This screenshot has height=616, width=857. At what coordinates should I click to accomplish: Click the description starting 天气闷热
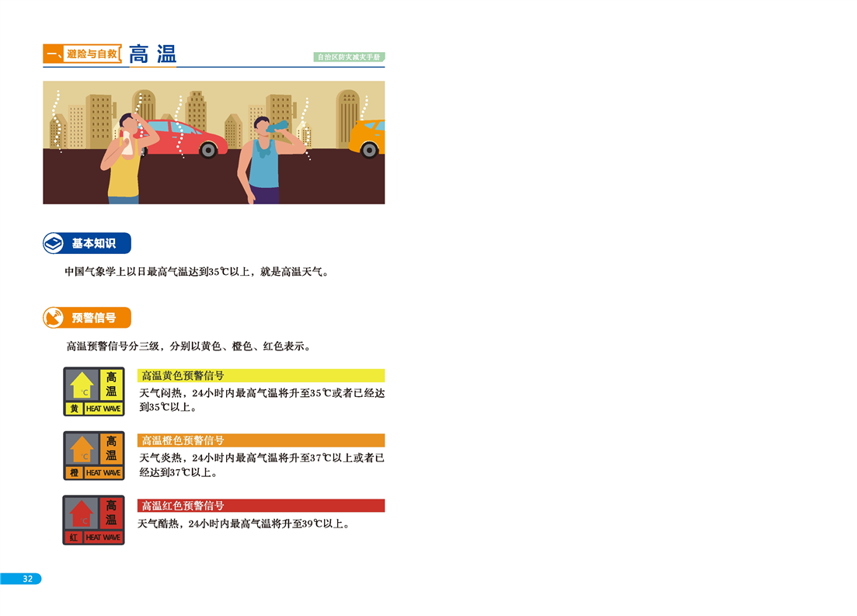(x=262, y=400)
